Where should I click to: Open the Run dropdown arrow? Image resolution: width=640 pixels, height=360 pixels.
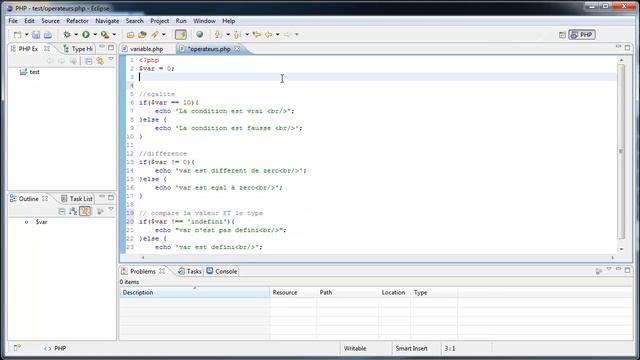click(95, 35)
